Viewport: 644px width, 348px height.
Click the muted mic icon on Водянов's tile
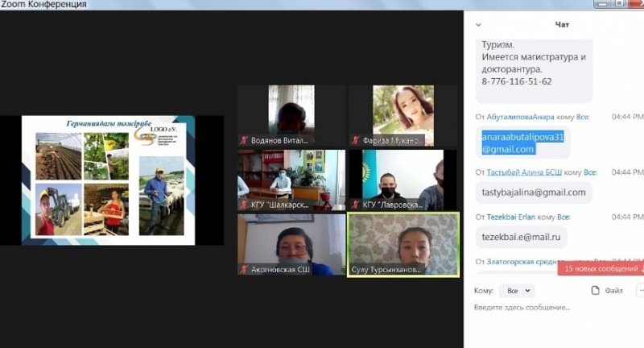click(242, 140)
